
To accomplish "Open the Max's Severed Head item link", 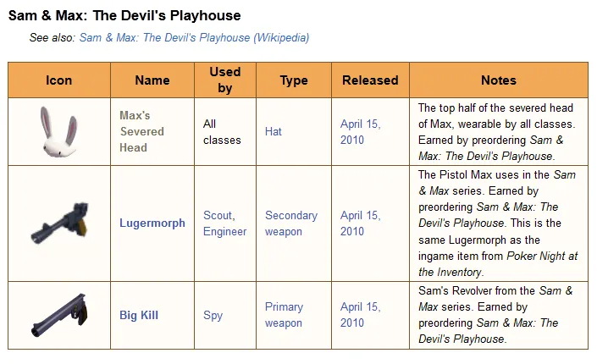I will pos(141,131).
